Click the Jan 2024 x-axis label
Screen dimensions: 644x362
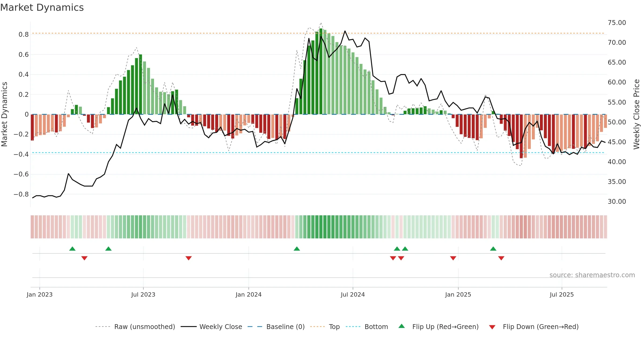[248, 294]
